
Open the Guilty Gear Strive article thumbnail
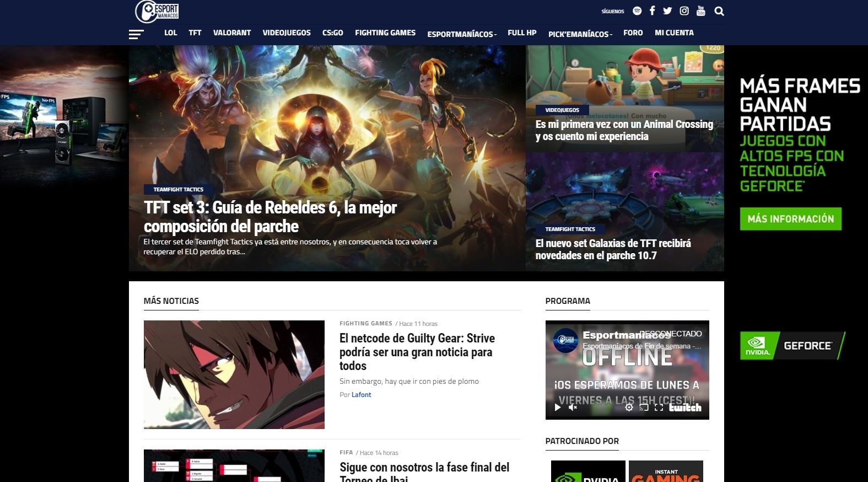[234, 374]
